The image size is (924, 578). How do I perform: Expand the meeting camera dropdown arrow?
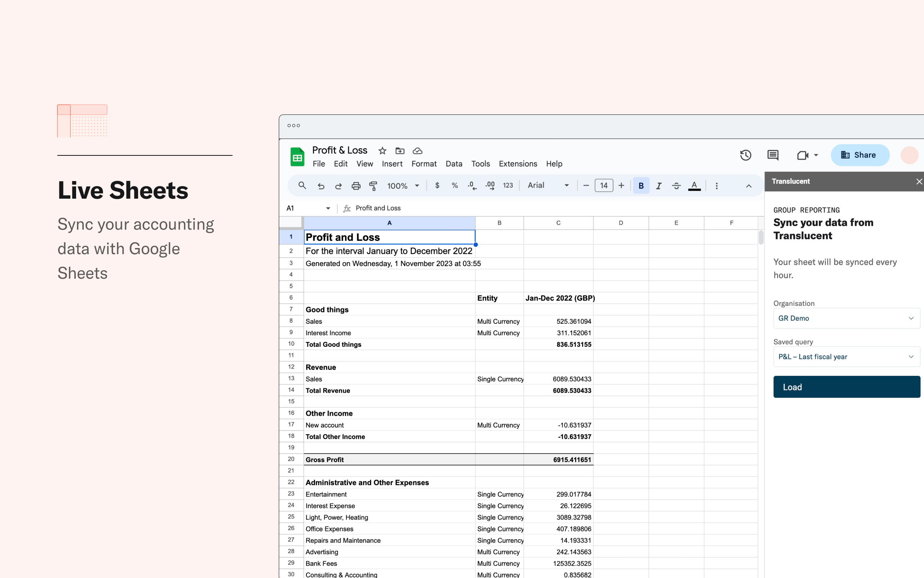point(816,155)
